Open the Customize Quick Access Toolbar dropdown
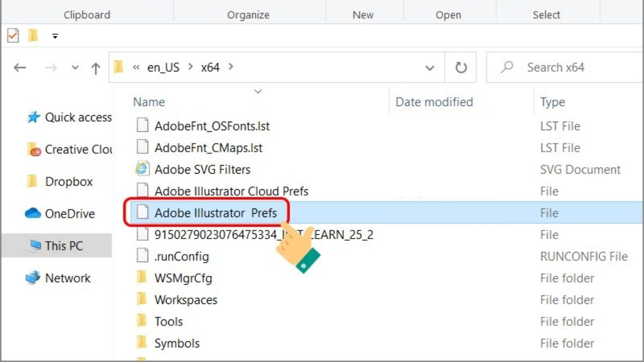This screenshot has height=362, width=644. [55, 36]
